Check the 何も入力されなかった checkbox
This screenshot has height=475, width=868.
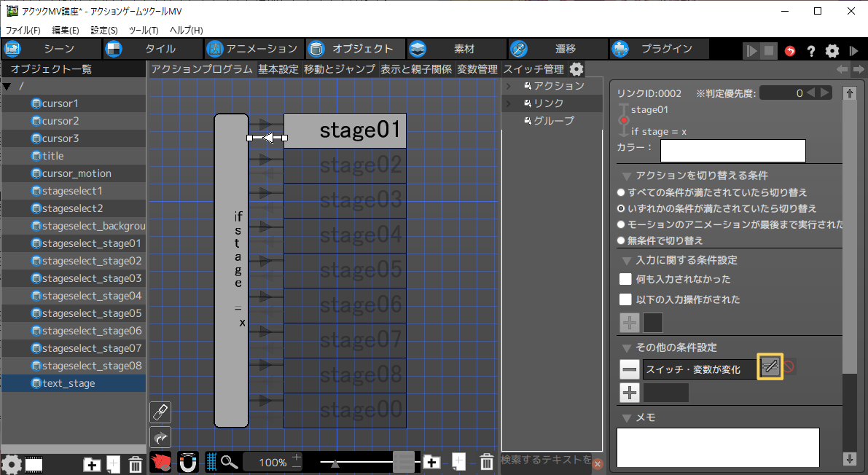(x=625, y=279)
